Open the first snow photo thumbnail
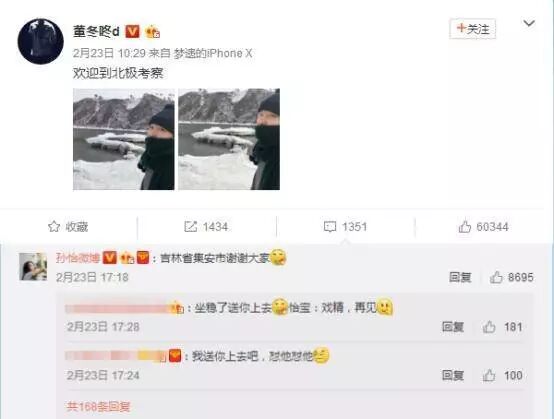The image size is (554, 419). tap(124, 139)
